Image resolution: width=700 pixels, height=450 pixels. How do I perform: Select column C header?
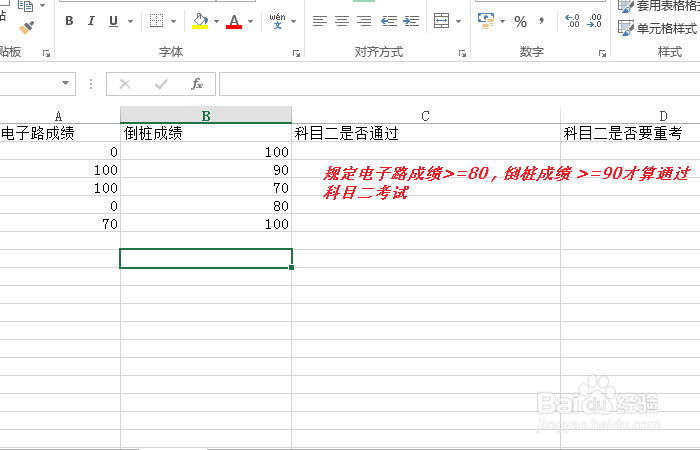point(426,116)
